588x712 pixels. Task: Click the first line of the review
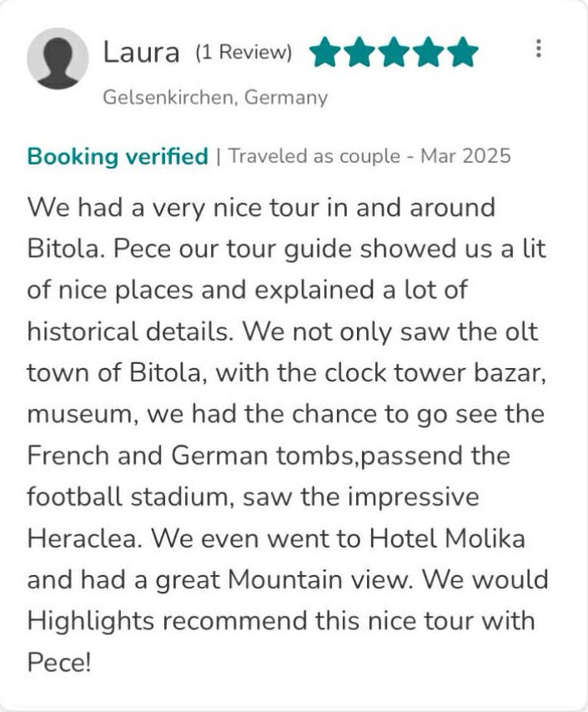[x=261, y=207]
